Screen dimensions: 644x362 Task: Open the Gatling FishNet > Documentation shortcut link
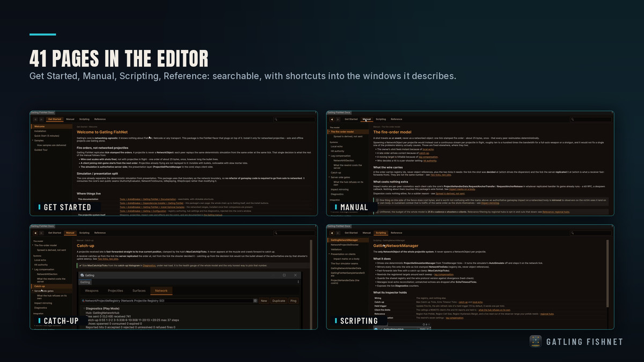pos(148,199)
